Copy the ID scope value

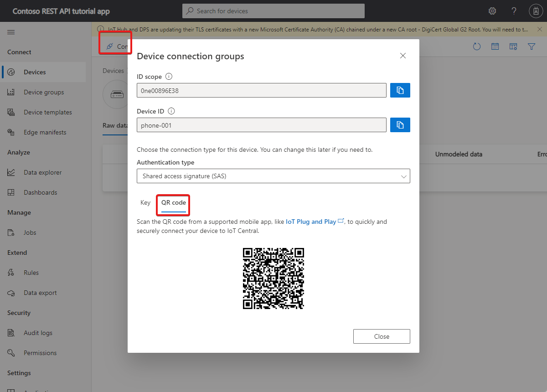click(x=400, y=90)
